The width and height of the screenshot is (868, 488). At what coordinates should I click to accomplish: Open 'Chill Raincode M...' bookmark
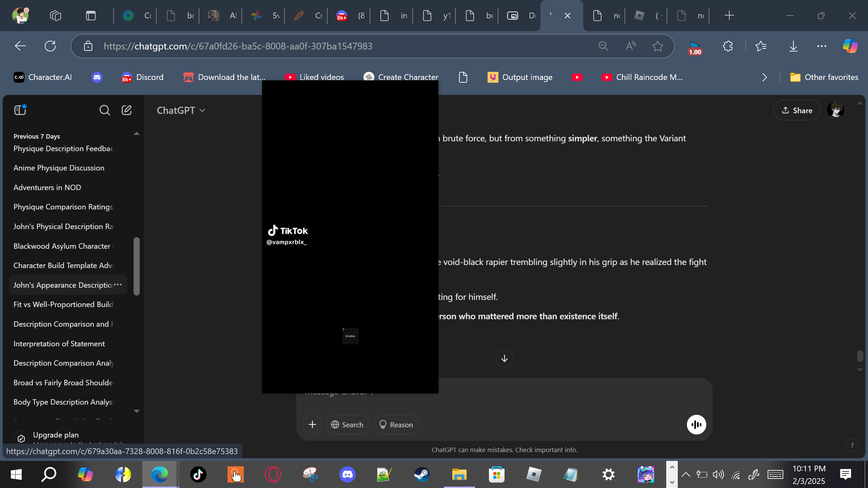click(642, 77)
